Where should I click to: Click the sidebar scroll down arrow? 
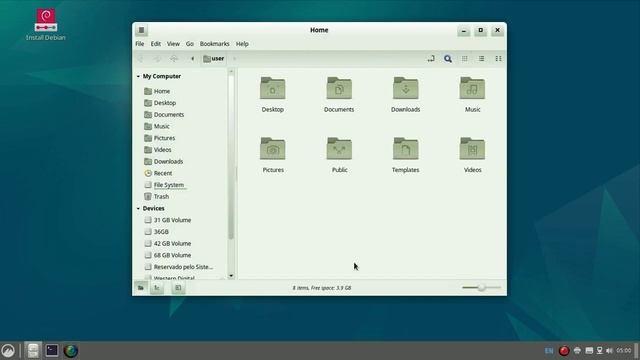click(x=231, y=276)
